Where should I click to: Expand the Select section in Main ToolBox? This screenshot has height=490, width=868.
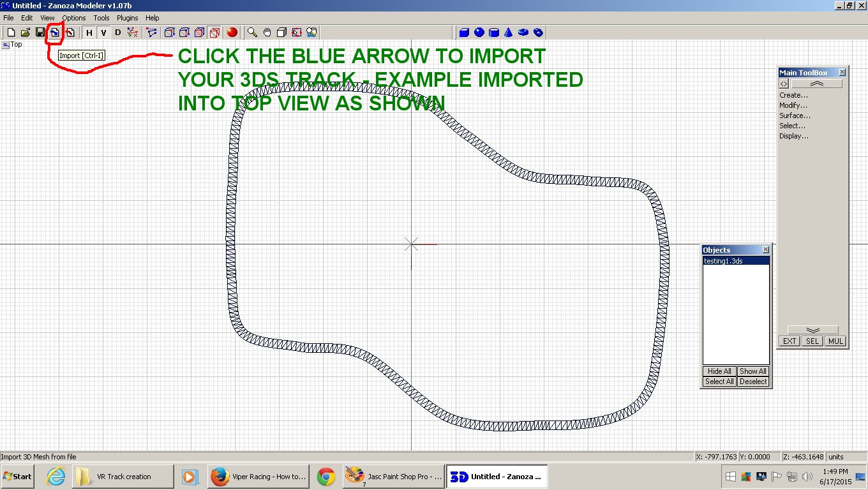click(x=793, y=126)
